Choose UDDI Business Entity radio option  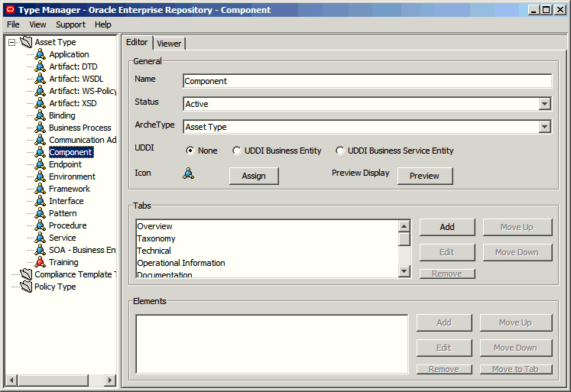[x=237, y=151]
